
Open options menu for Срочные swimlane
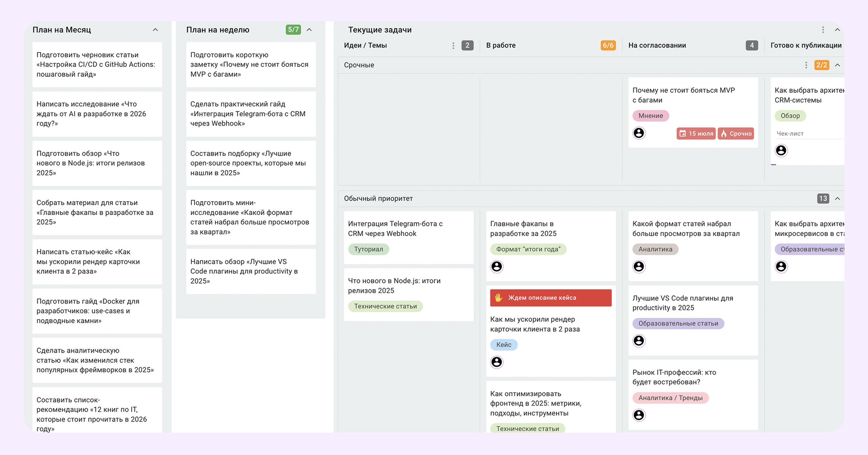tap(806, 65)
